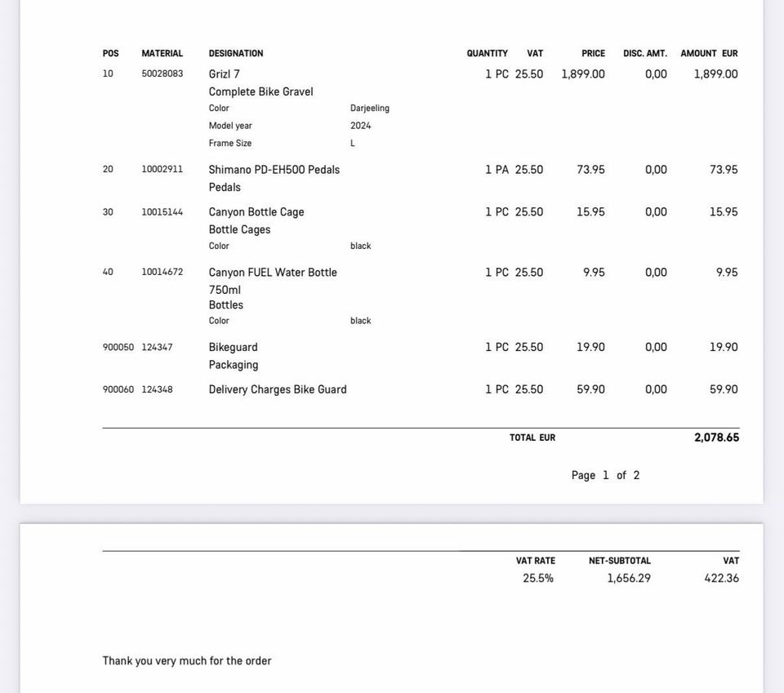Click the pedals quantity '1 PA'
This screenshot has height=693, width=784.
coord(497,170)
